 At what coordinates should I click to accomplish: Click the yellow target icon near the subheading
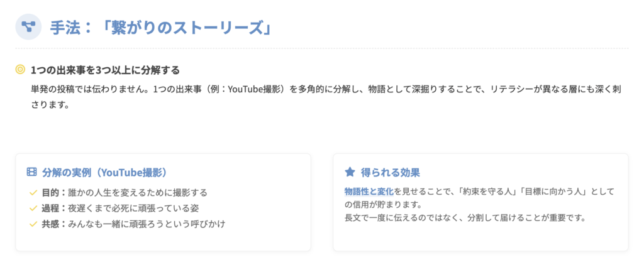click(x=20, y=70)
